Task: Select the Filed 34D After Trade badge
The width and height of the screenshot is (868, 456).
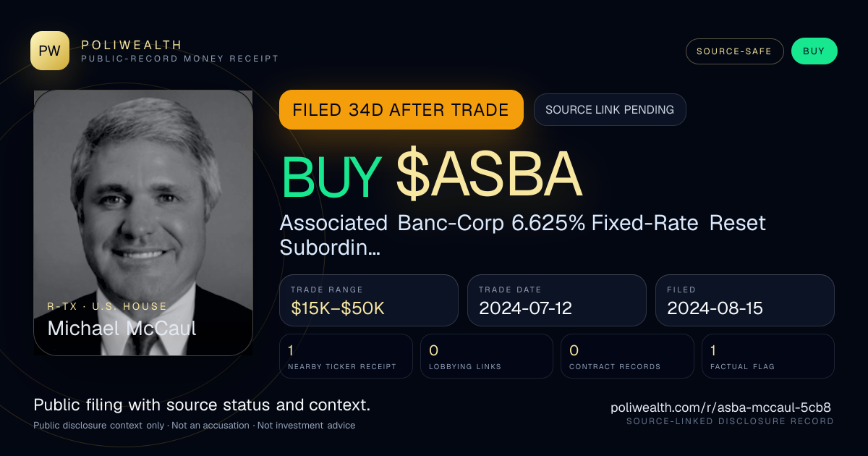Action: (401, 110)
